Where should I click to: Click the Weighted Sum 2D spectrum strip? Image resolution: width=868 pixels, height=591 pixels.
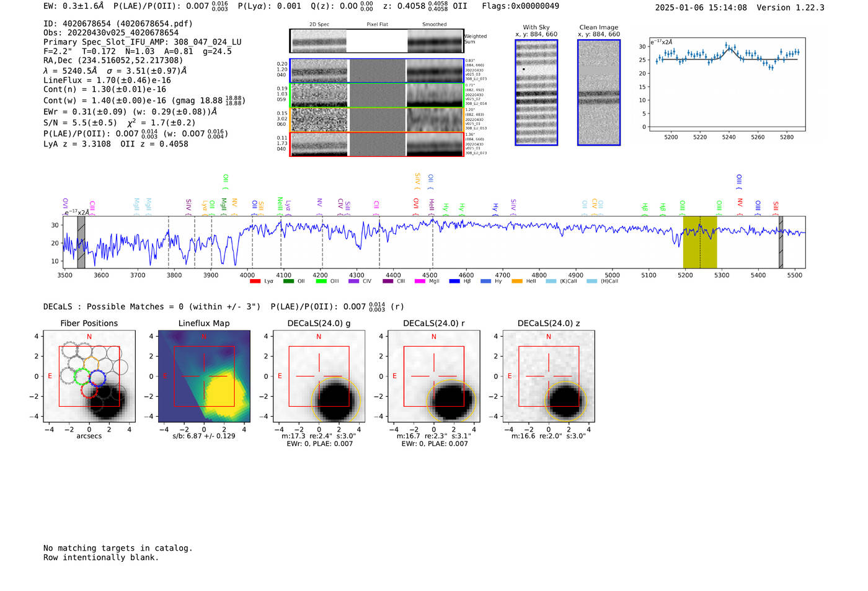coord(377,41)
